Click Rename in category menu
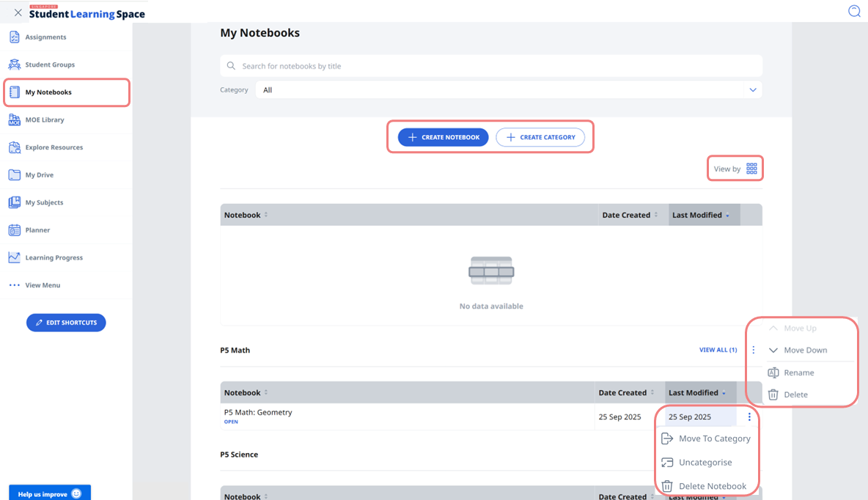The width and height of the screenshot is (868, 500). pyautogui.click(x=798, y=372)
